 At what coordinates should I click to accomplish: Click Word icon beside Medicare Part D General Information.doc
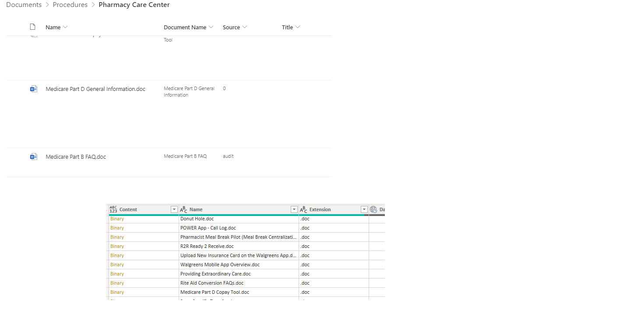click(33, 89)
